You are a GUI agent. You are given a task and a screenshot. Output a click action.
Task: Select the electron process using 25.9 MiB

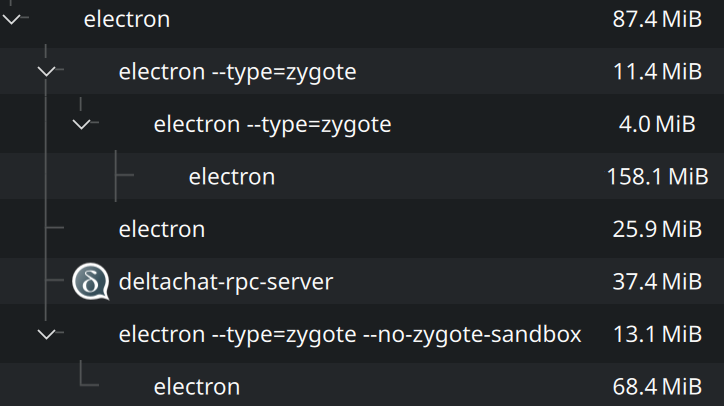(362, 229)
